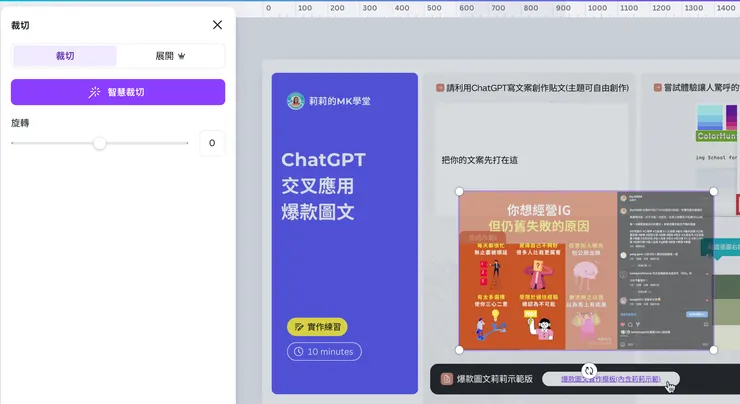Viewport: 740px width, 404px height.
Task: Click the 旋轉 label
Action: (20, 123)
